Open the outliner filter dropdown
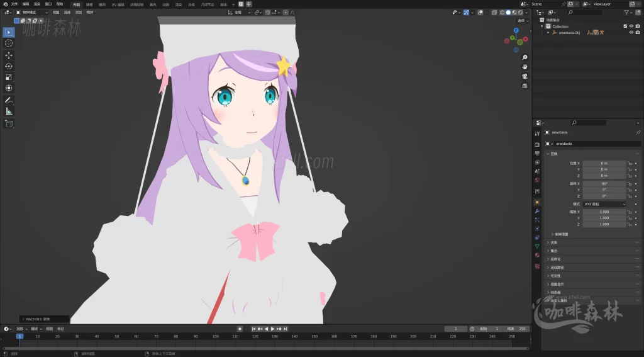 tap(628, 13)
